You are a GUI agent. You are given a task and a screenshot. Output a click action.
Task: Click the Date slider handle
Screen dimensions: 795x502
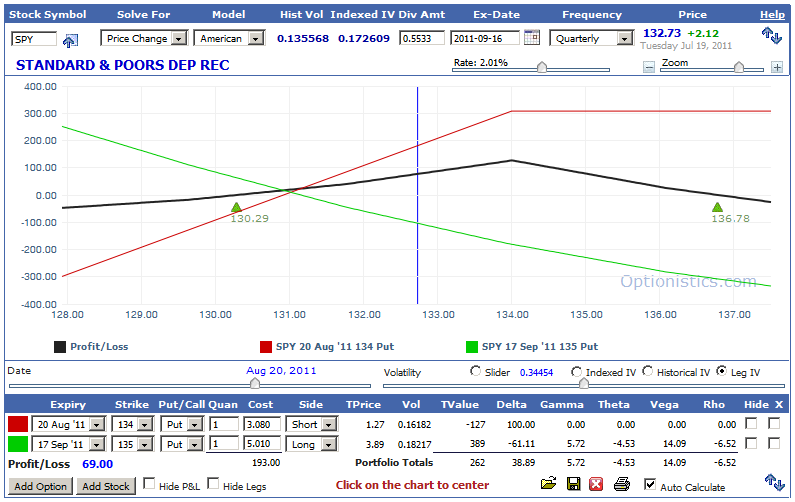pyautogui.click(x=255, y=384)
